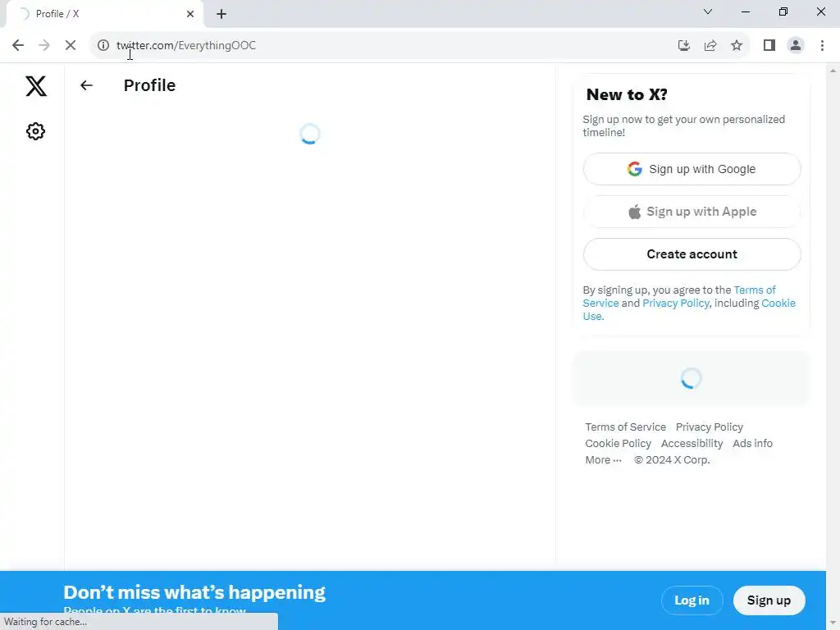
Task: Open footer Accessibility link
Action: [692, 444]
